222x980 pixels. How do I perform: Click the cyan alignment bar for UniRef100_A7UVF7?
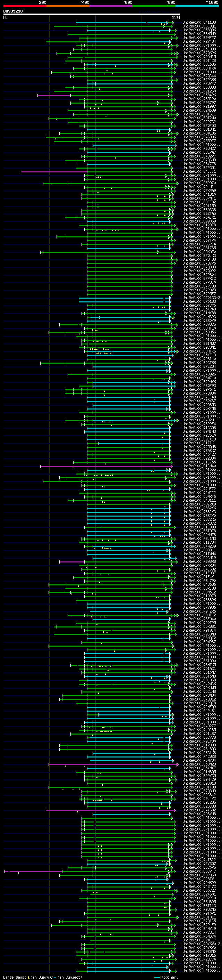coord(130,84)
